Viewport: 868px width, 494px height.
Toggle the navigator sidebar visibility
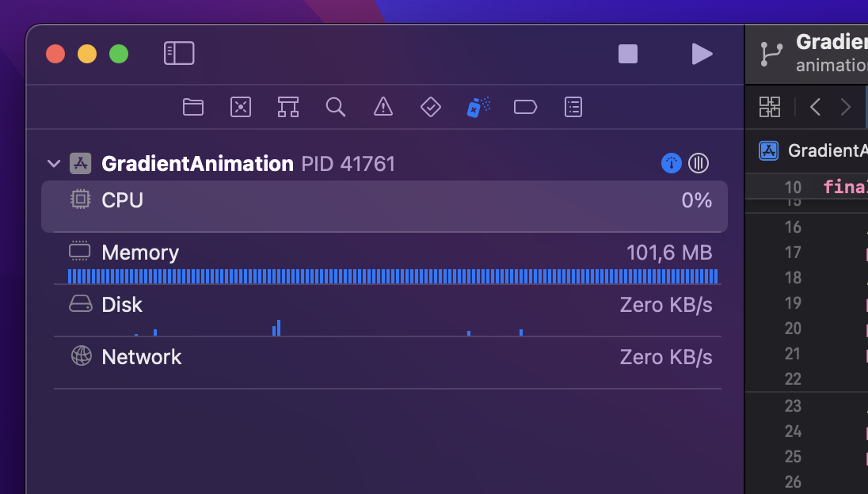179,53
